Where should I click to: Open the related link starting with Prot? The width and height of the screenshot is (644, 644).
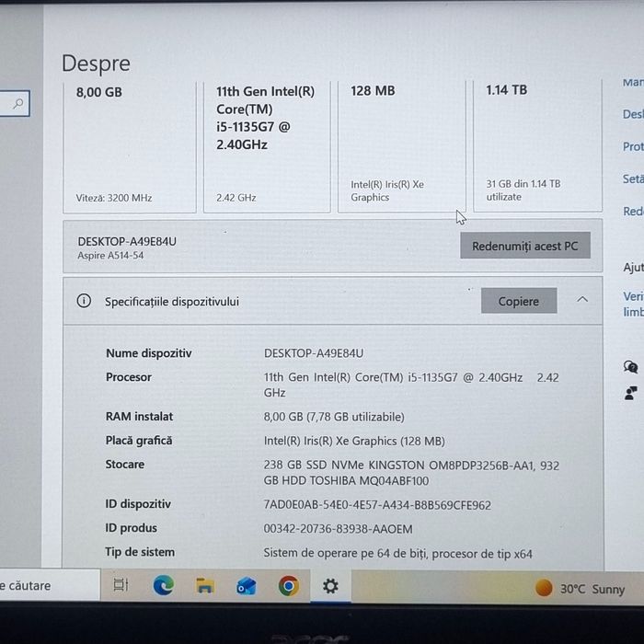click(633, 146)
